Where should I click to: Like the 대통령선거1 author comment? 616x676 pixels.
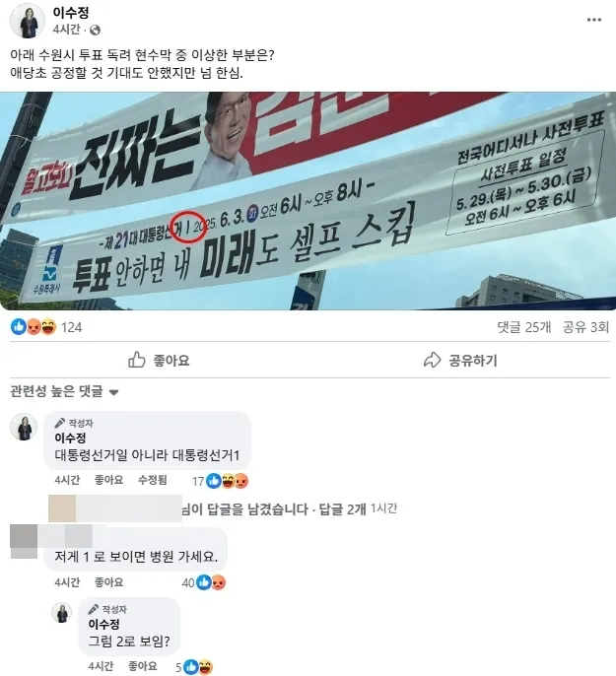108,480
